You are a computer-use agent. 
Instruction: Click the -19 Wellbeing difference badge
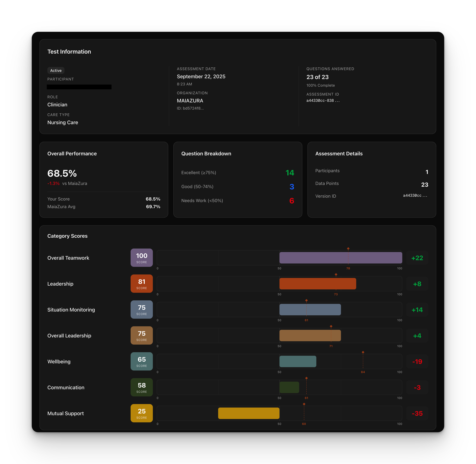[417, 361]
